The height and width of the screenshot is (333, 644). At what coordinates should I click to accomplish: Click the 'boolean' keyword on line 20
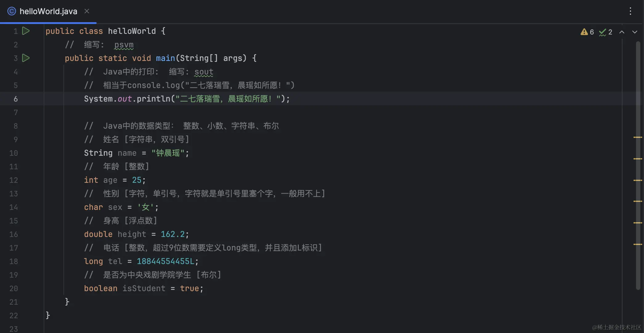pos(101,288)
